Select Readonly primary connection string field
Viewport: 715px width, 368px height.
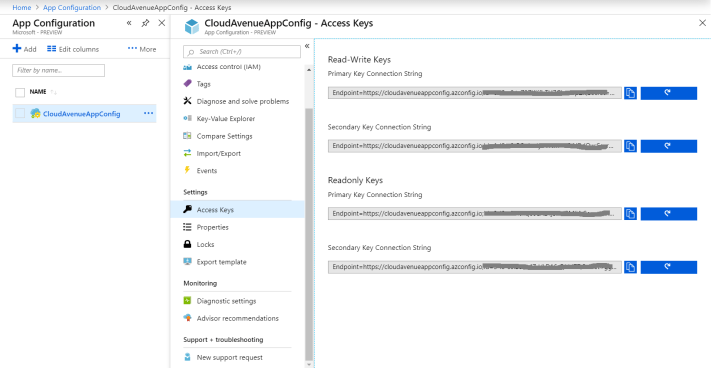(475, 213)
